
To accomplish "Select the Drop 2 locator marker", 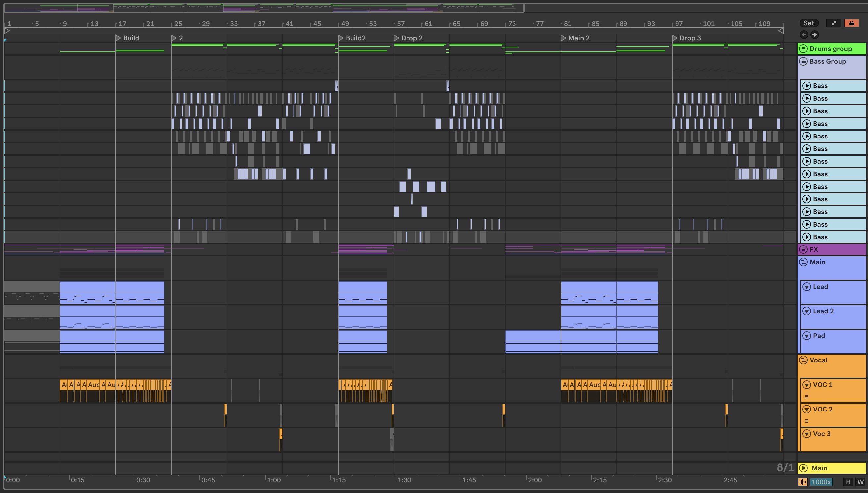I will pyautogui.click(x=397, y=38).
